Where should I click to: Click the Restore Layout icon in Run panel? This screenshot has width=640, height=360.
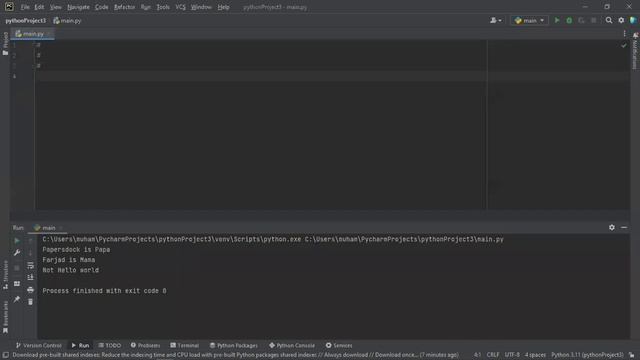[17, 284]
